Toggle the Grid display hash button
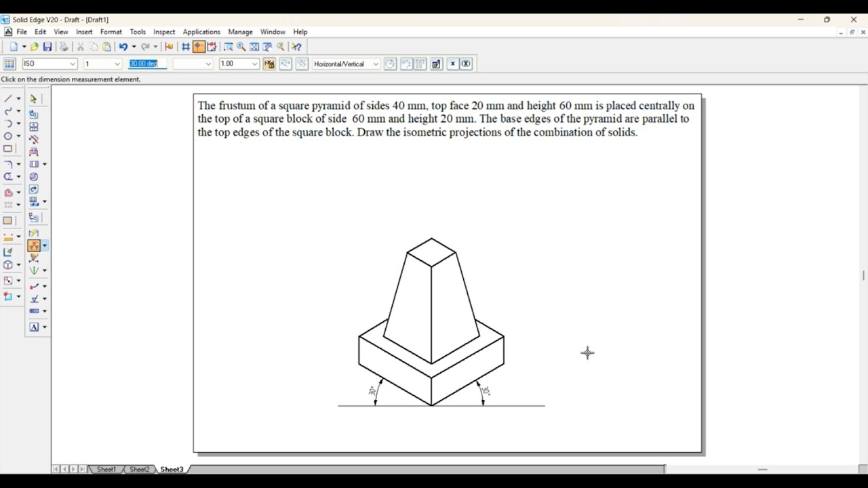 click(x=186, y=47)
